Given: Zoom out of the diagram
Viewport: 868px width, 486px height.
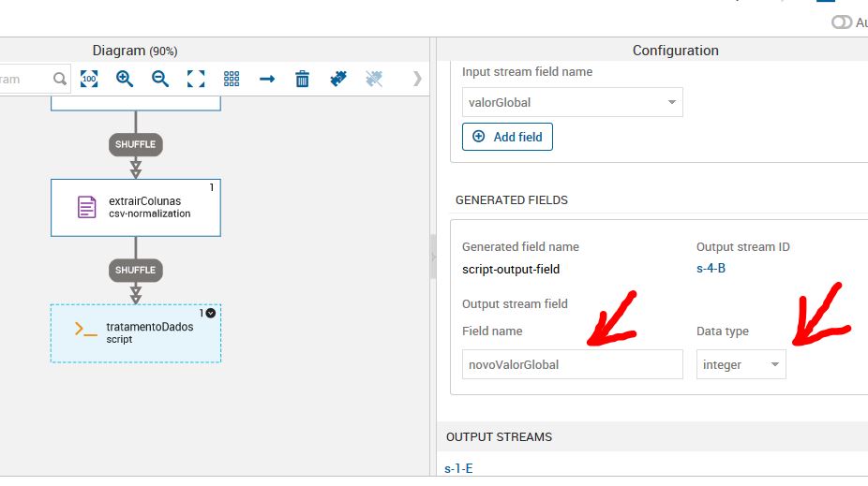Looking at the screenshot, I should [x=160, y=79].
